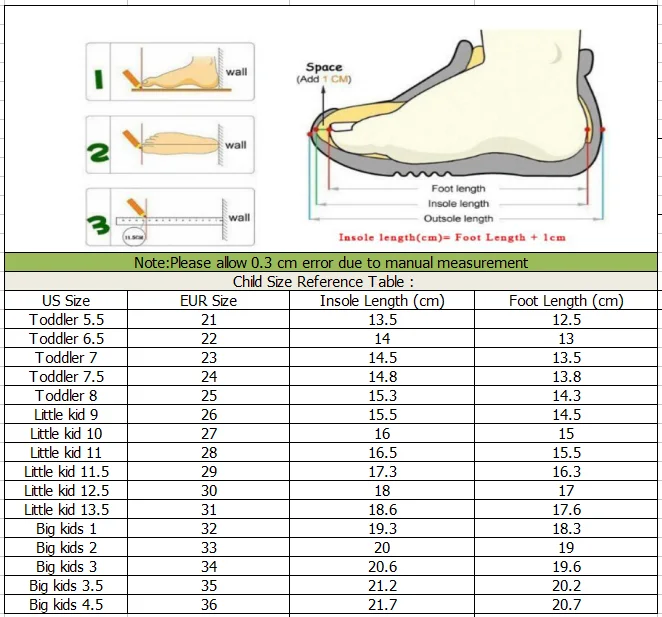Select the 'Child Size Reference Table' title
This screenshot has height=617, width=662.
(323, 282)
